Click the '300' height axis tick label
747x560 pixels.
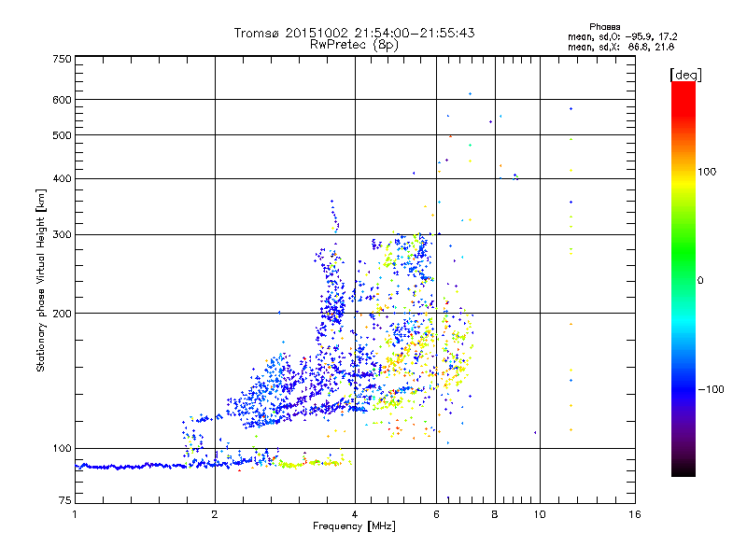tap(62, 235)
